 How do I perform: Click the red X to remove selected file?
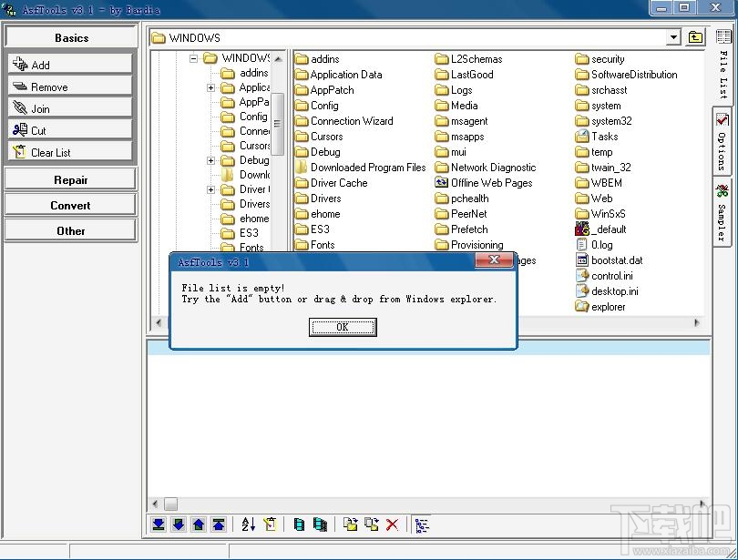393,524
